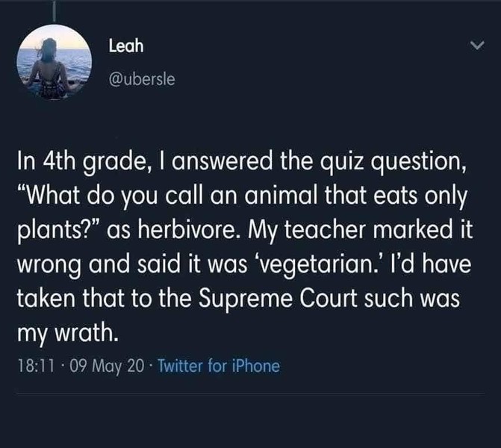Viewport: 501px width, 448px height.
Task: Expand the tweet options chevron
Action: (x=473, y=47)
